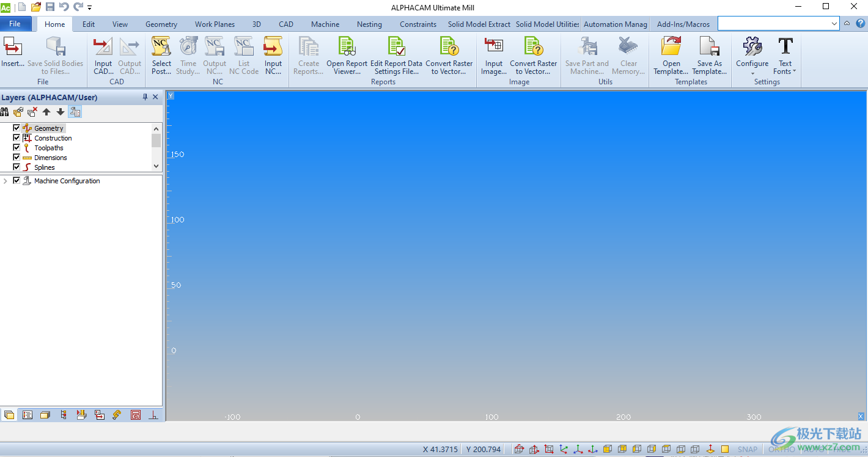Toggle the Splines layer checkbox
Image resolution: width=868 pixels, height=457 pixels.
(17, 167)
